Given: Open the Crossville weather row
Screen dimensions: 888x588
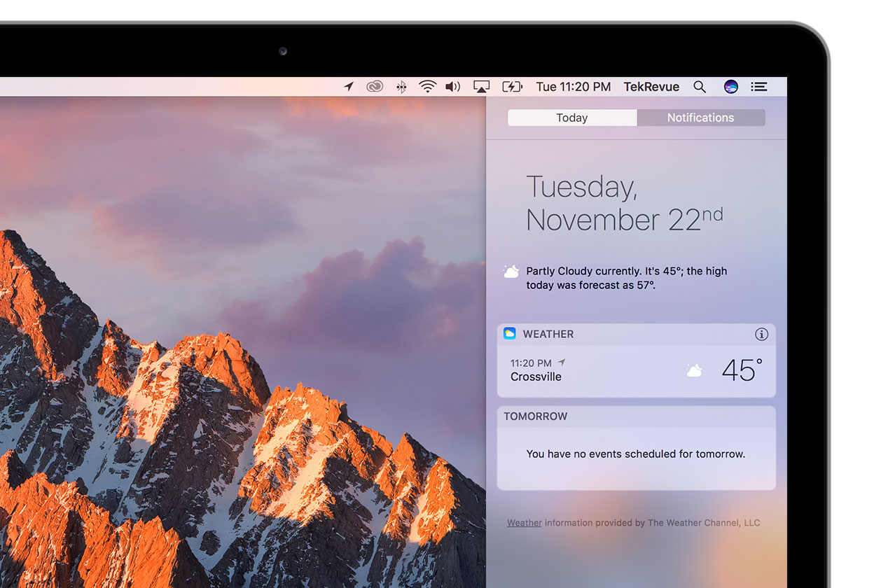Looking at the screenshot, I should pos(636,371).
